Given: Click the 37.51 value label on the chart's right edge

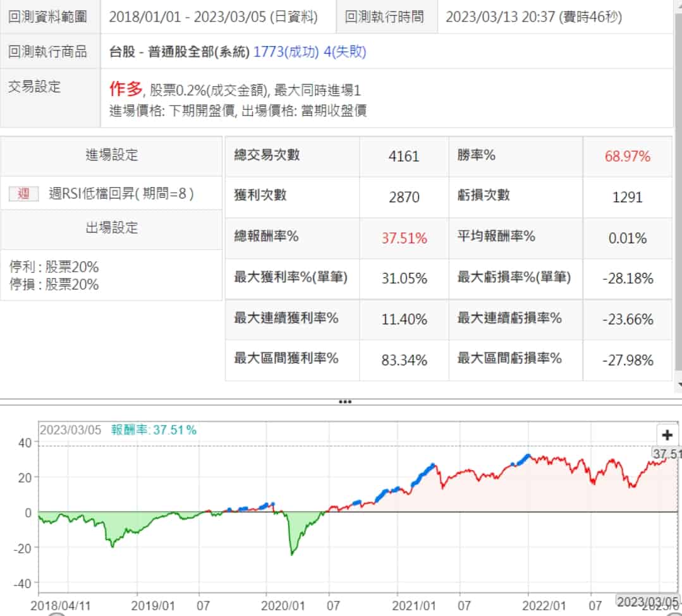Looking at the screenshot, I should [666, 454].
